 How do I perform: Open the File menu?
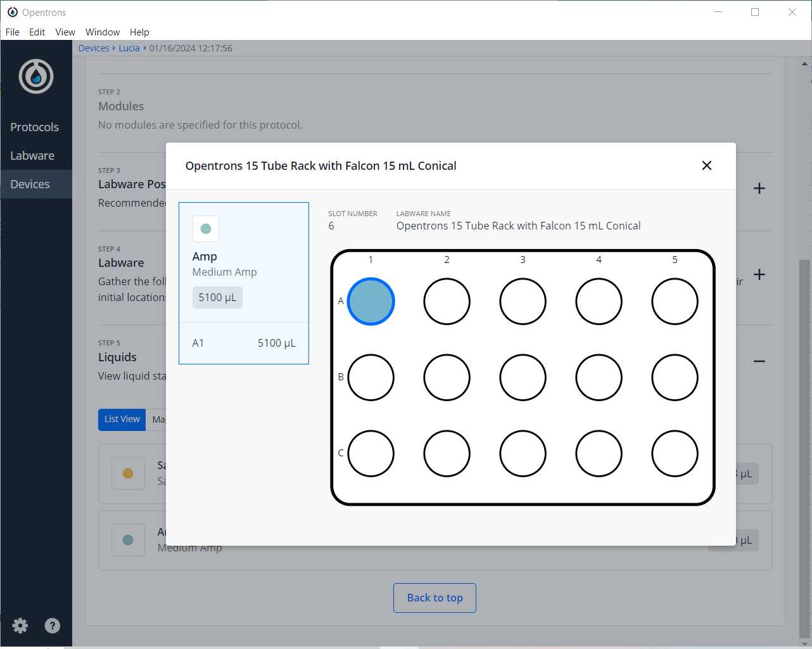(13, 32)
